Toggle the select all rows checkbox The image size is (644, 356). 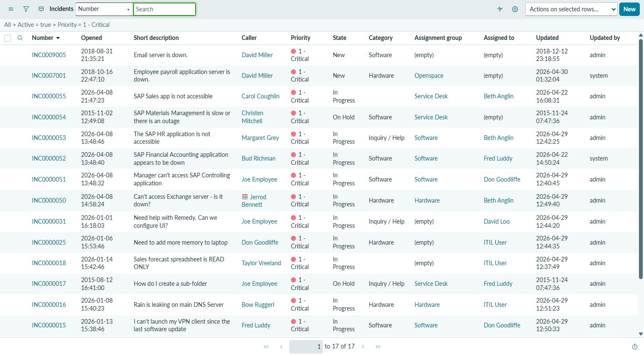[8, 38]
